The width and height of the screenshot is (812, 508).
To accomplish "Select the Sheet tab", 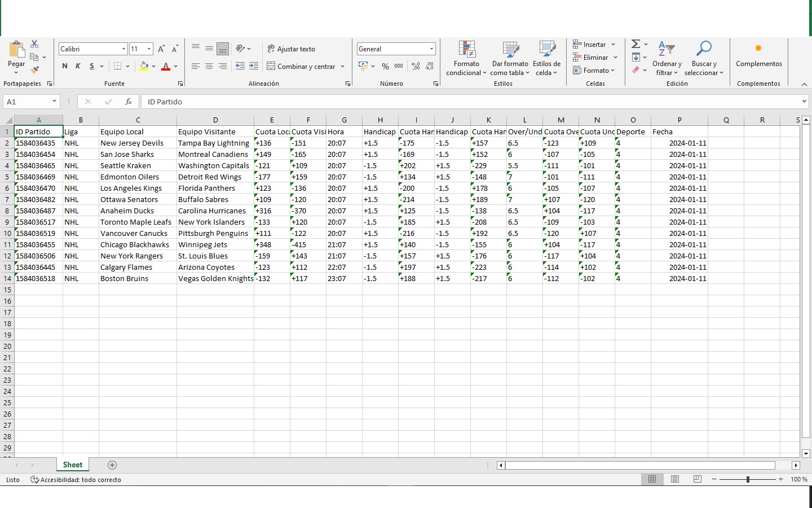I will click(x=73, y=465).
